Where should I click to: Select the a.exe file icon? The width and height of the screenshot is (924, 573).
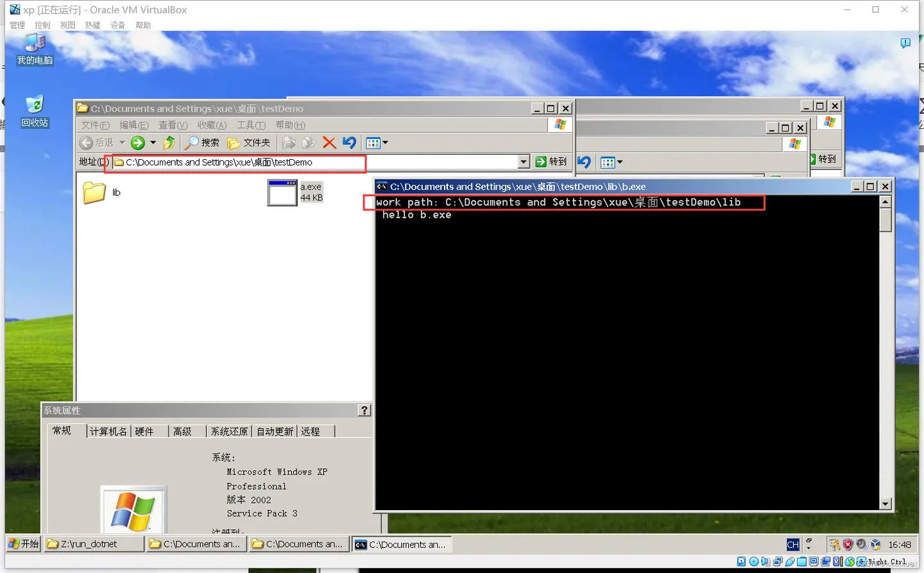click(x=282, y=192)
